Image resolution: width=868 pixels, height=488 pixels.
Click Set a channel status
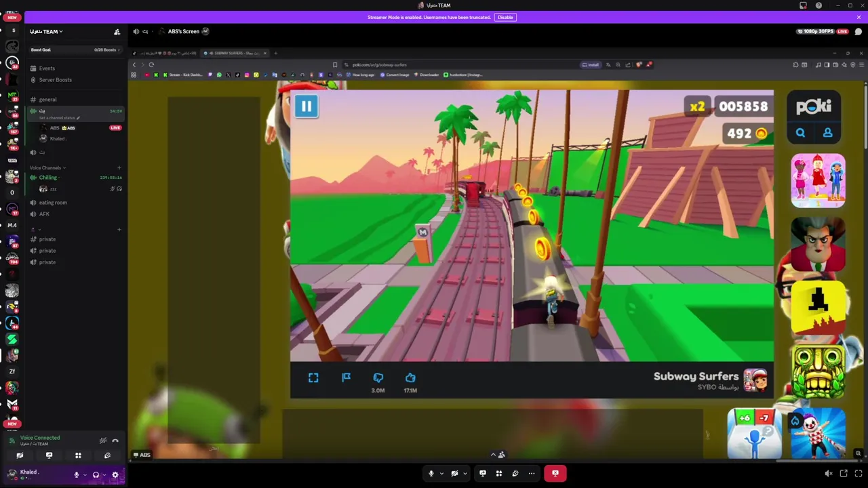click(58, 118)
